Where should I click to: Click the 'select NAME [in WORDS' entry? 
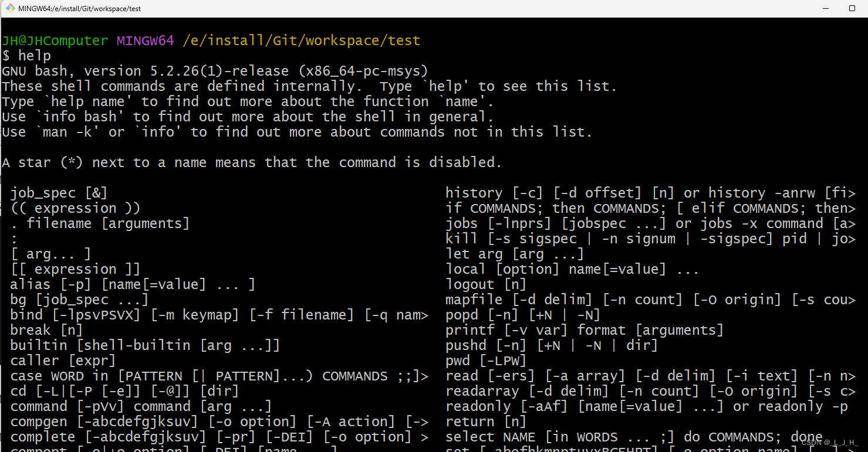[634, 437]
